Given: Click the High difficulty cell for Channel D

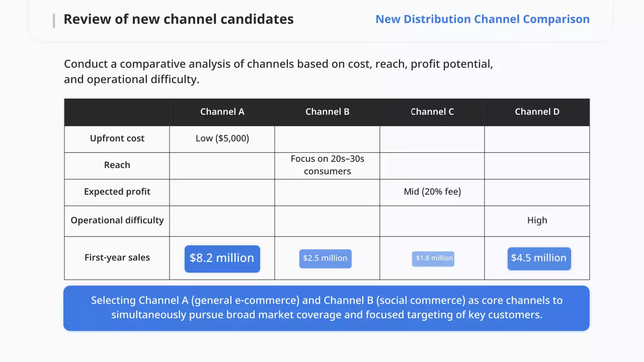Looking at the screenshot, I should [x=537, y=221].
